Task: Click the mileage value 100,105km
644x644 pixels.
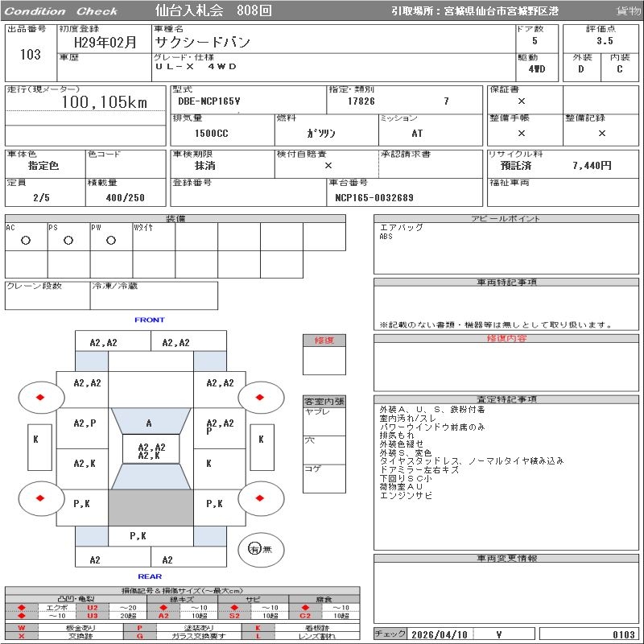Action: 105,102
